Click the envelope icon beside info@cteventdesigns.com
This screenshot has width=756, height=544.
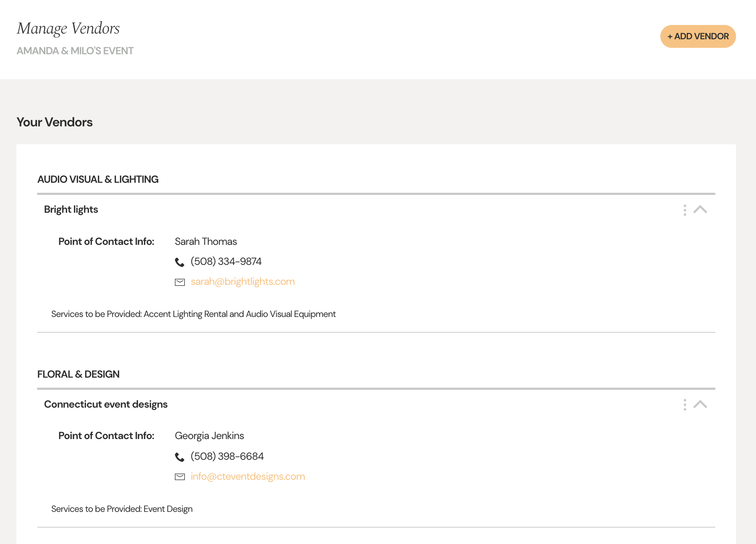[x=180, y=477]
